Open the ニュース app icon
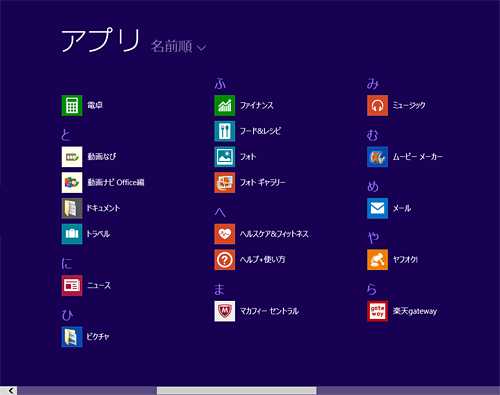This screenshot has height=395, width=500. click(72, 285)
